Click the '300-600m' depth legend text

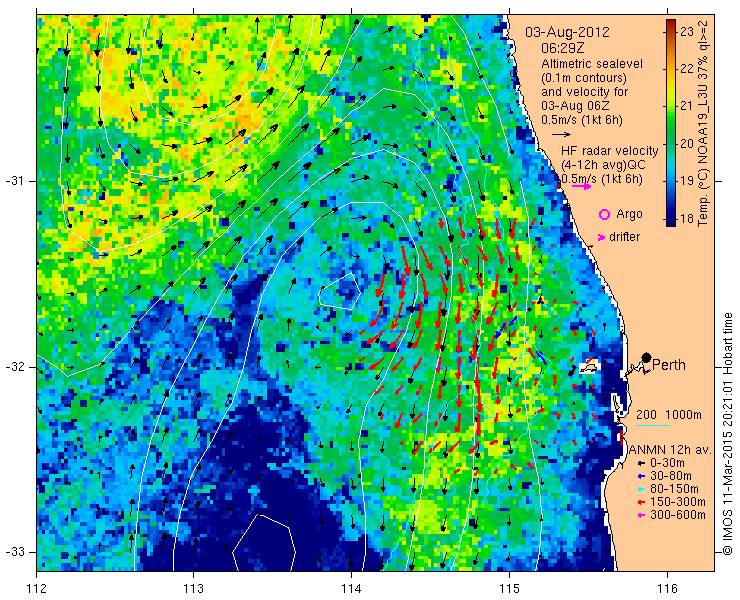click(677, 515)
